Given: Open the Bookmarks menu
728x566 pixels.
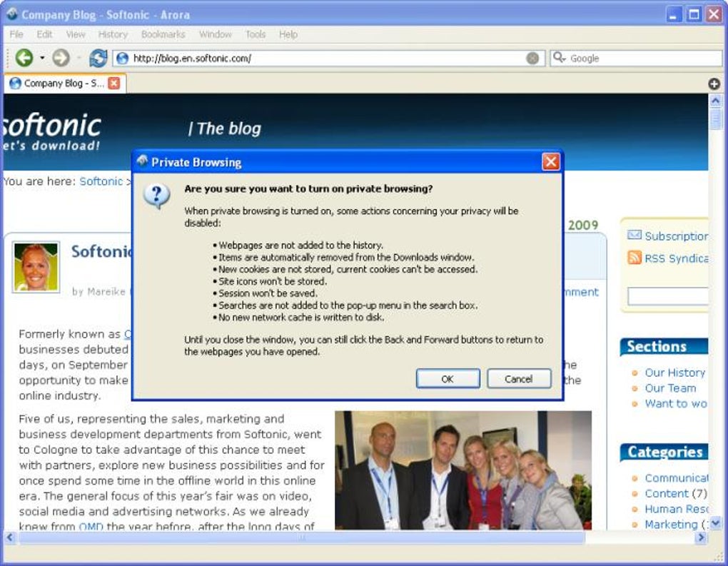Looking at the screenshot, I should tap(163, 34).
